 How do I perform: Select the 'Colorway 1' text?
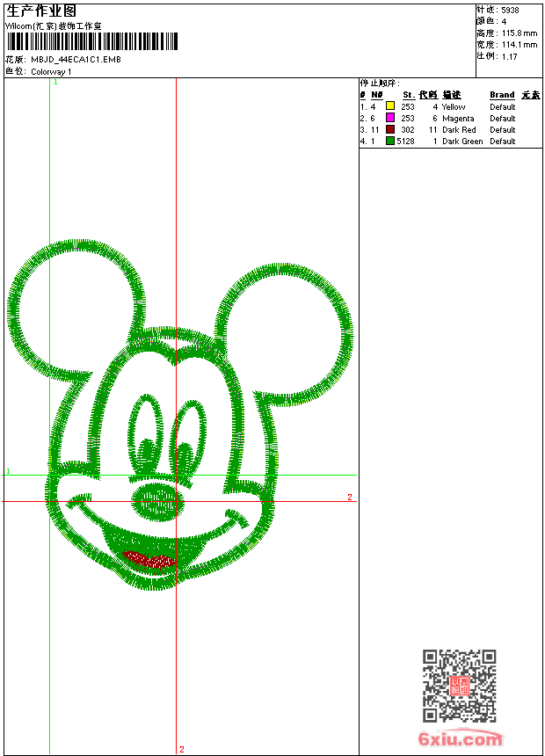(51, 71)
